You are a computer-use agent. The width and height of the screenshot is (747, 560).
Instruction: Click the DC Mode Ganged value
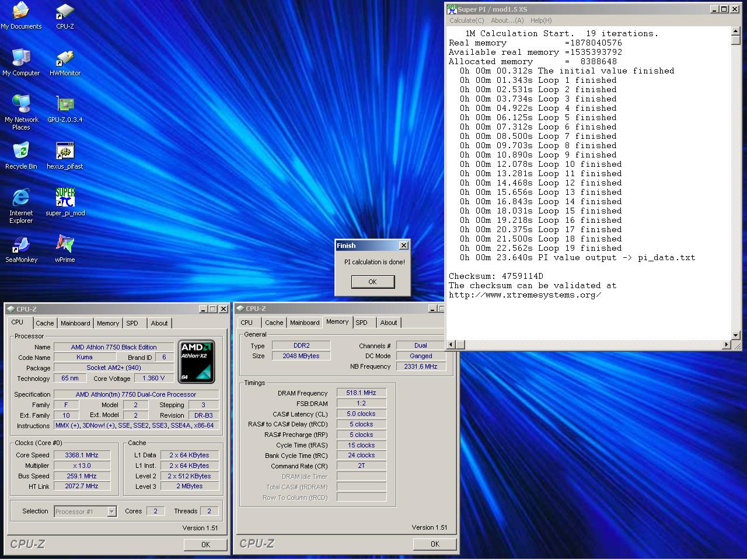pos(421,356)
